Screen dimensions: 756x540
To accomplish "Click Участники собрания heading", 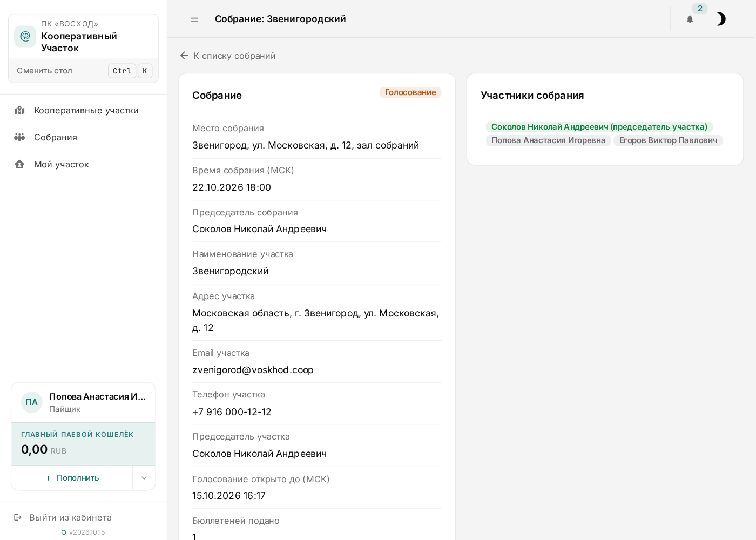I will click(x=532, y=96).
